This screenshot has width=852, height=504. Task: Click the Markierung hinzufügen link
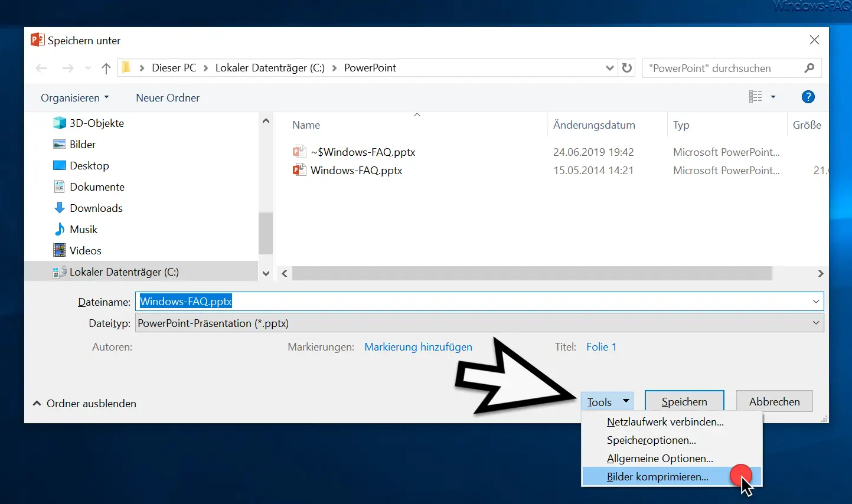click(x=418, y=347)
